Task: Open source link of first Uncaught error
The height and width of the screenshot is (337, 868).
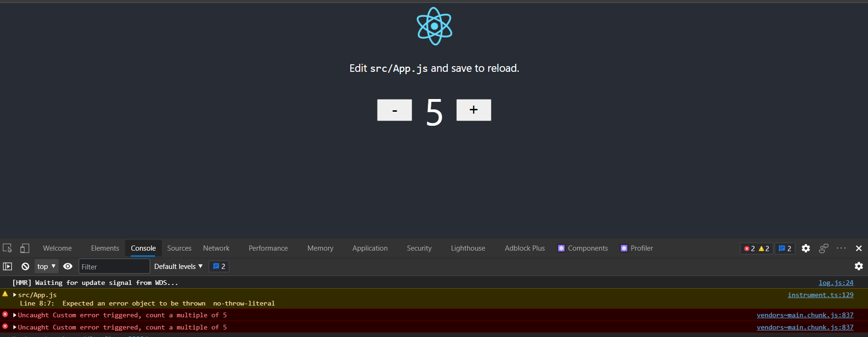Action: 805,315
